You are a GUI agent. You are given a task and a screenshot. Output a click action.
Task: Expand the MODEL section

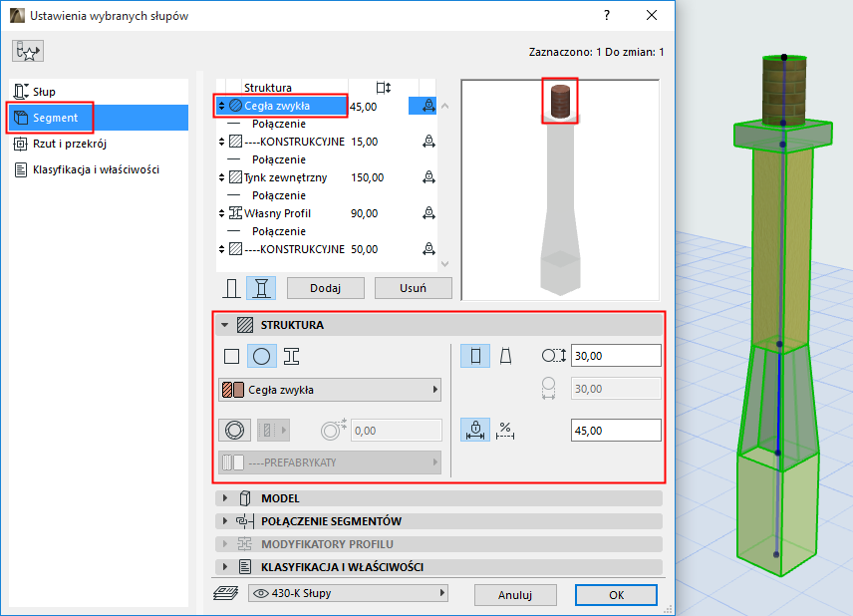click(x=279, y=498)
